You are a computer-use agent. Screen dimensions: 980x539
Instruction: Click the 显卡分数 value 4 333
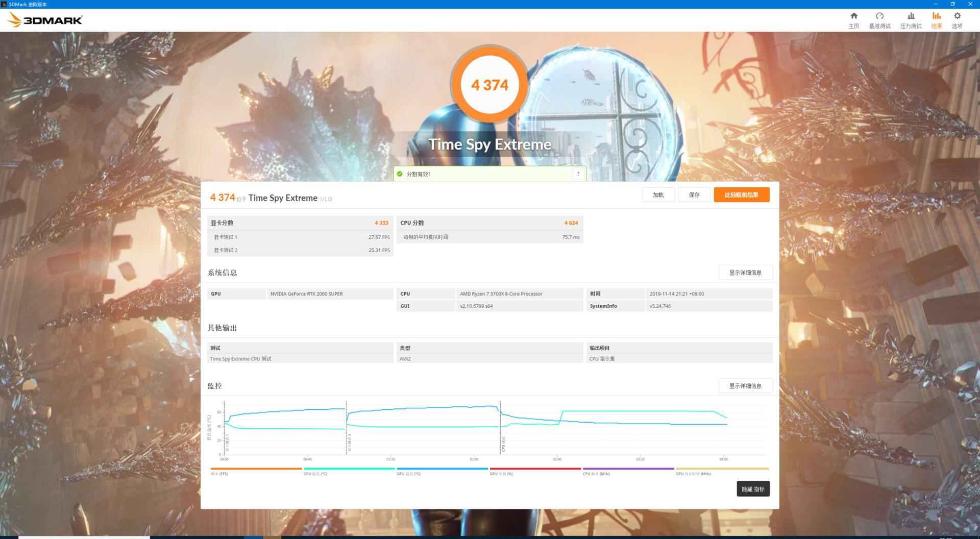(381, 223)
